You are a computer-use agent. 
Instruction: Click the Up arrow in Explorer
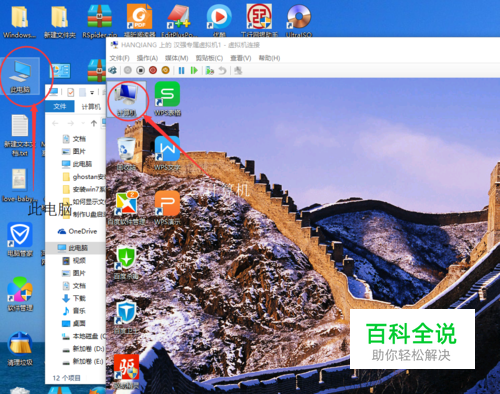[x=94, y=124]
